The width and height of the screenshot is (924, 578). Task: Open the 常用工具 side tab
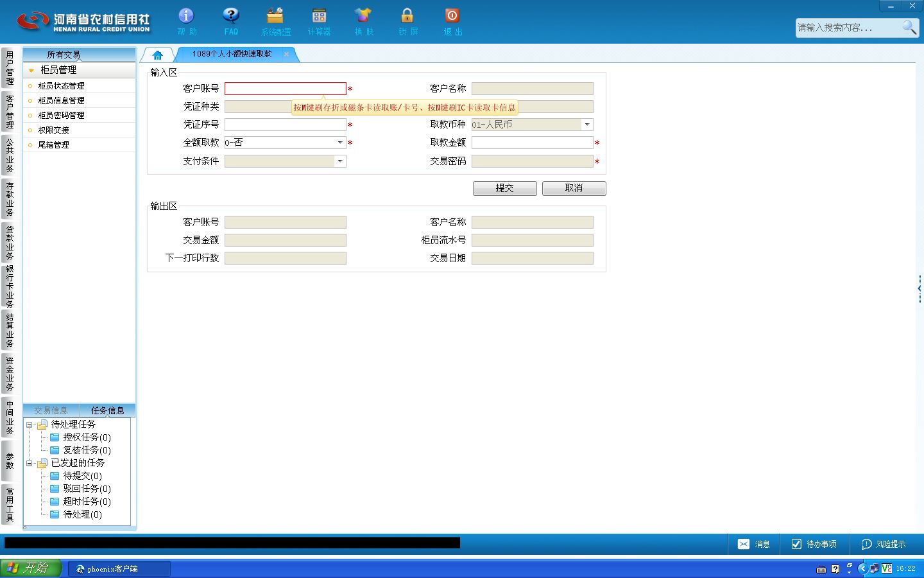click(9, 505)
